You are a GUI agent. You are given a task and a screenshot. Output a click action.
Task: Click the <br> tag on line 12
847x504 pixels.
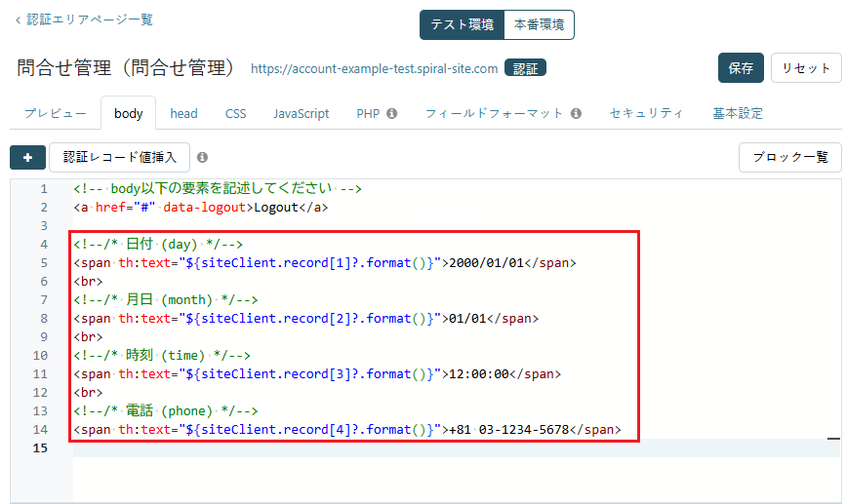point(88,393)
